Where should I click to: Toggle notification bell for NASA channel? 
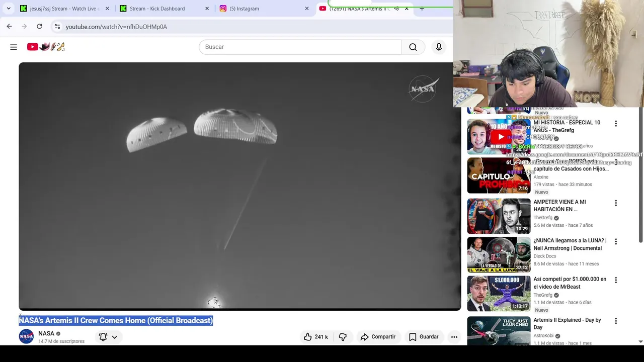103,337
